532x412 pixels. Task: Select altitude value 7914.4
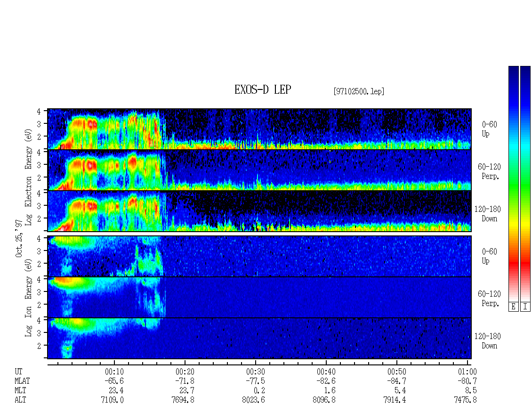395,400
